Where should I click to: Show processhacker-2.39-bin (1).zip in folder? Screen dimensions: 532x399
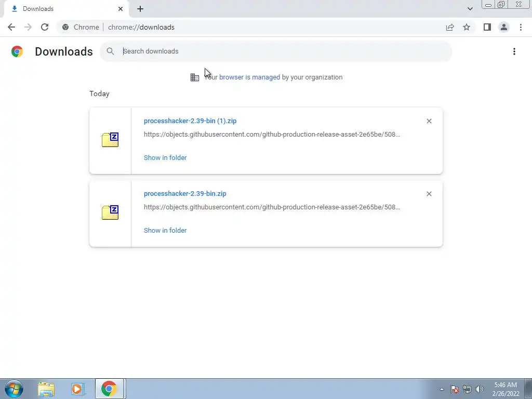165,157
